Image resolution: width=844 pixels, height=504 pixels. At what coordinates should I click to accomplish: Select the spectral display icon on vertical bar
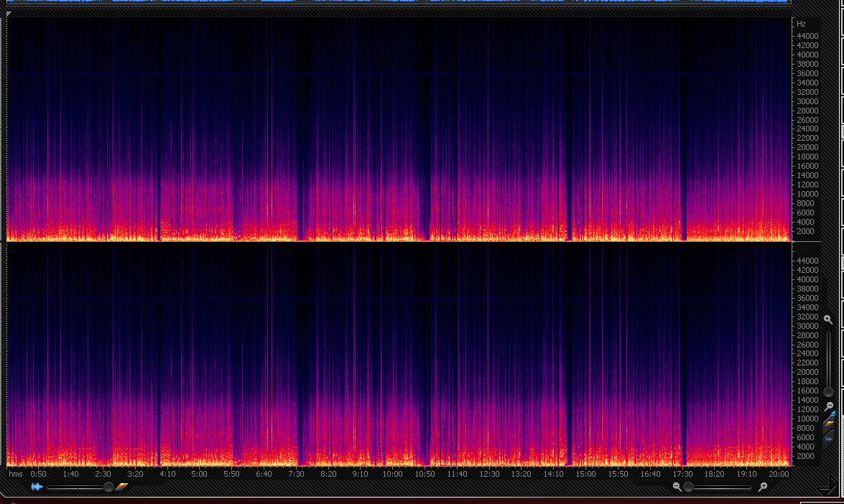pyautogui.click(x=830, y=422)
